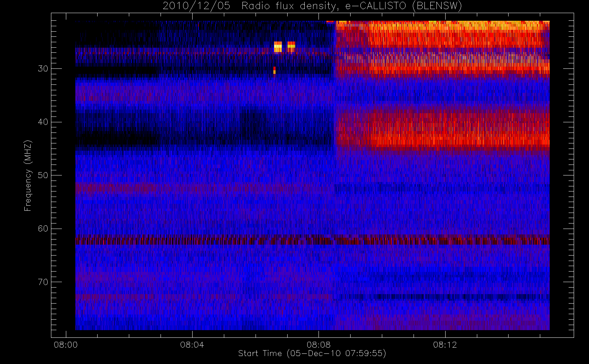Image resolution: width=589 pixels, height=364 pixels.
Task: Click the 08:08 time tick label
Action: tap(319, 345)
